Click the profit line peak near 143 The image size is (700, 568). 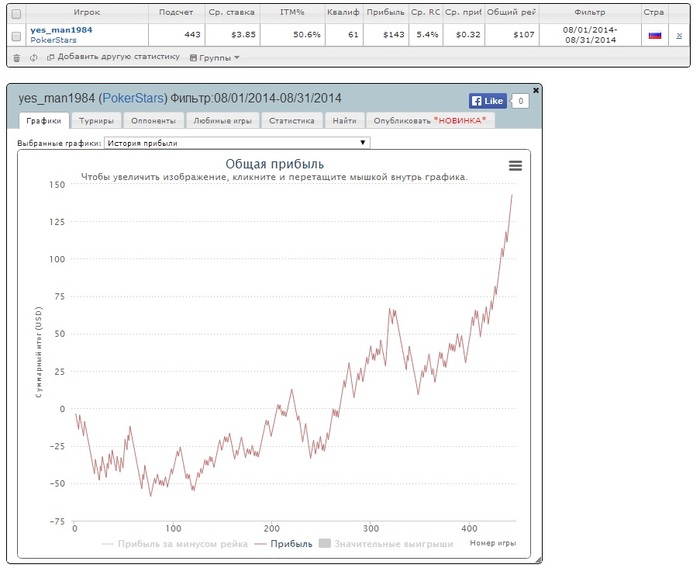click(512, 195)
